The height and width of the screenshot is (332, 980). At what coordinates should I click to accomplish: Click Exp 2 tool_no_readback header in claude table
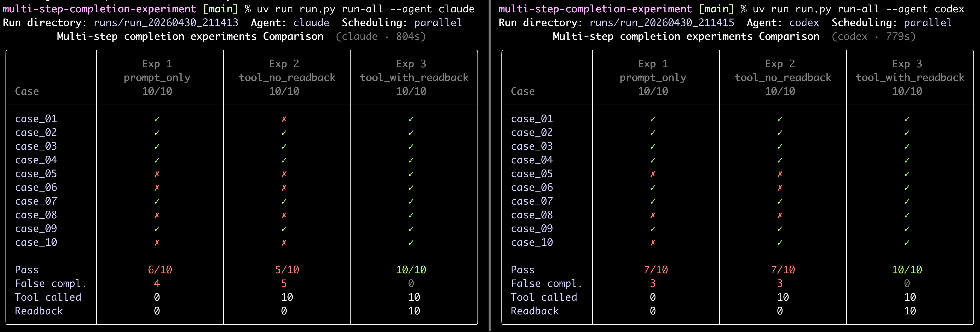tap(287, 77)
